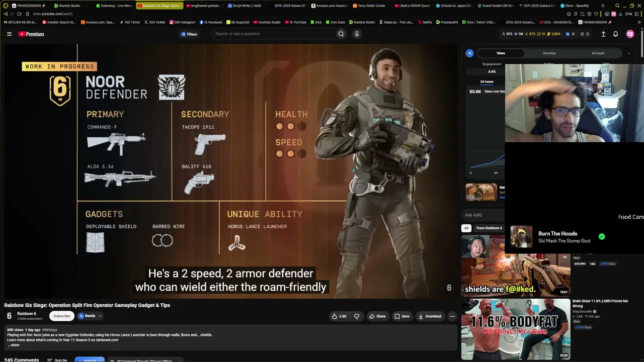The image size is (644, 362).
Task: Select the 24 hours tab in vidIQ
Action: coord(487,81)
